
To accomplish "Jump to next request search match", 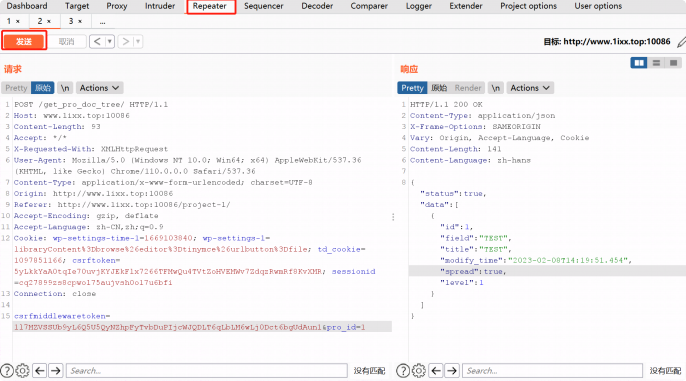I will click(56, 371).
